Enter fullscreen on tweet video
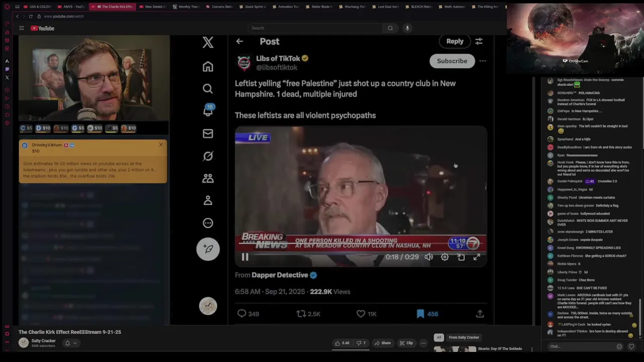Viewport: 644px width, 362px height. 476,257
